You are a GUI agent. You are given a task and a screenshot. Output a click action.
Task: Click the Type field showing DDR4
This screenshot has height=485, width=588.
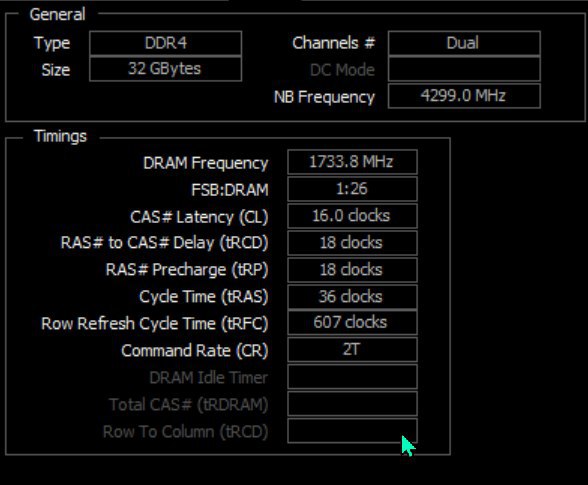pos(165,43)
